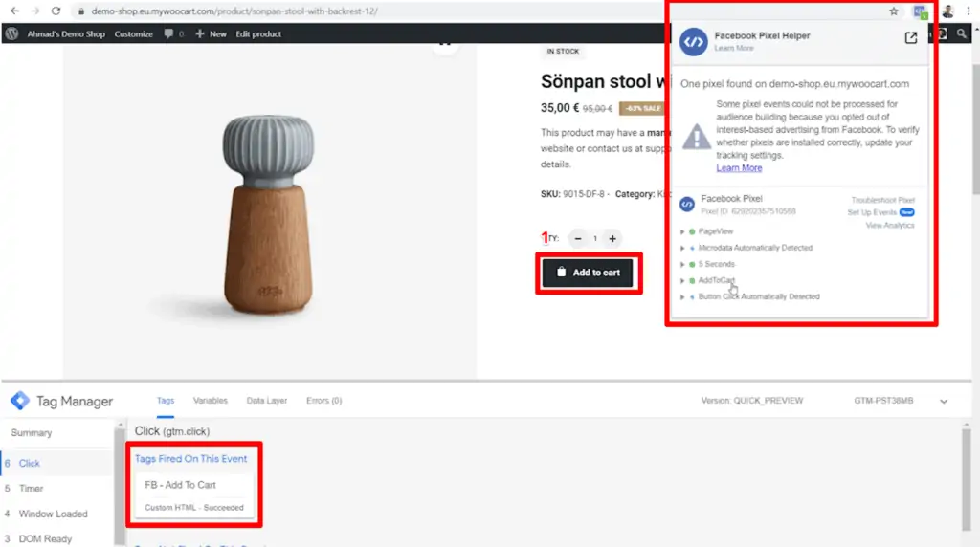Click the -63% SALE badge
The width and height of the screenshot is (980, 547).
point(642,109)
